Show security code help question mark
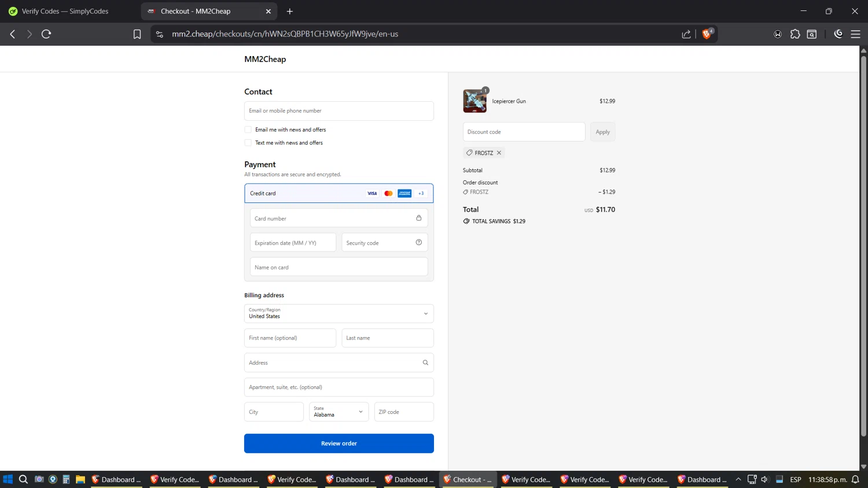 coord(419,242)
